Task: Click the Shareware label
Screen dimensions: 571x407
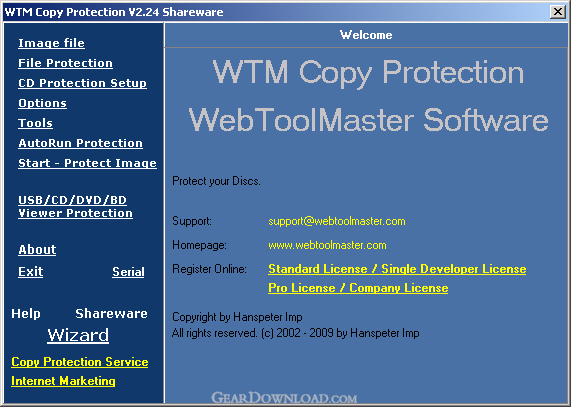Action: [x=111, y=314]
